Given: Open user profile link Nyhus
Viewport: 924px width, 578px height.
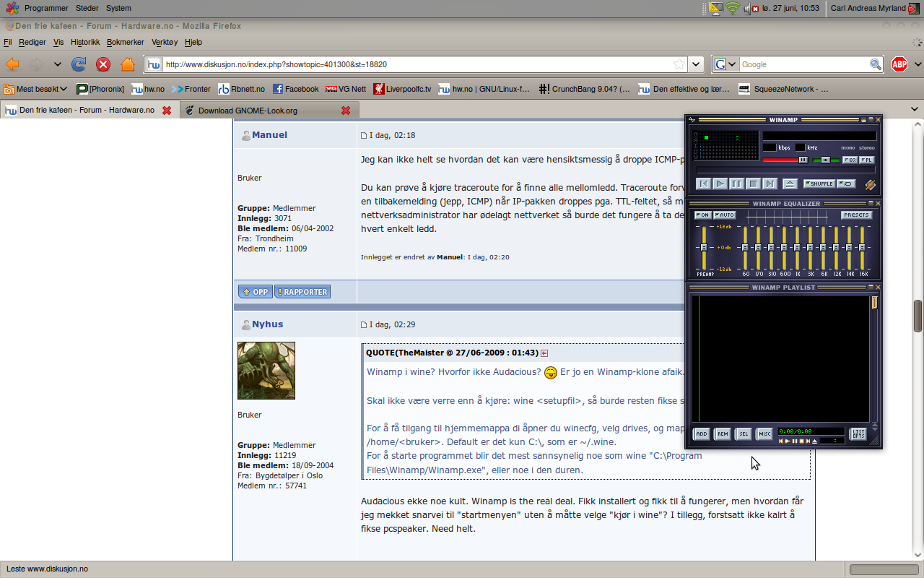Looking at the screenshot, I should [267, 324].
